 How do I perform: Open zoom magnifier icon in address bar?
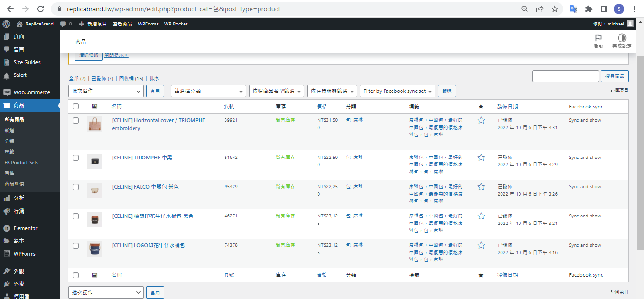click(525, 9)
